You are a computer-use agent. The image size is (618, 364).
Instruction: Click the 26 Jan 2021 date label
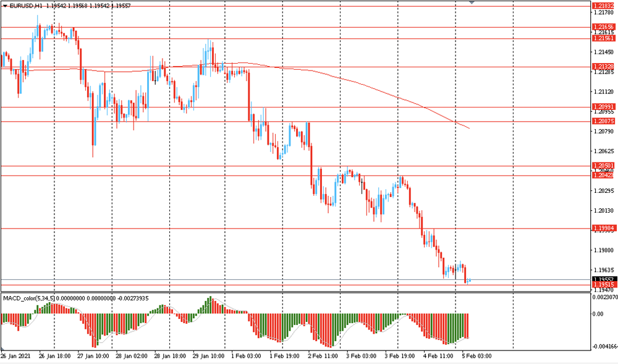click(x=16, y=356)
